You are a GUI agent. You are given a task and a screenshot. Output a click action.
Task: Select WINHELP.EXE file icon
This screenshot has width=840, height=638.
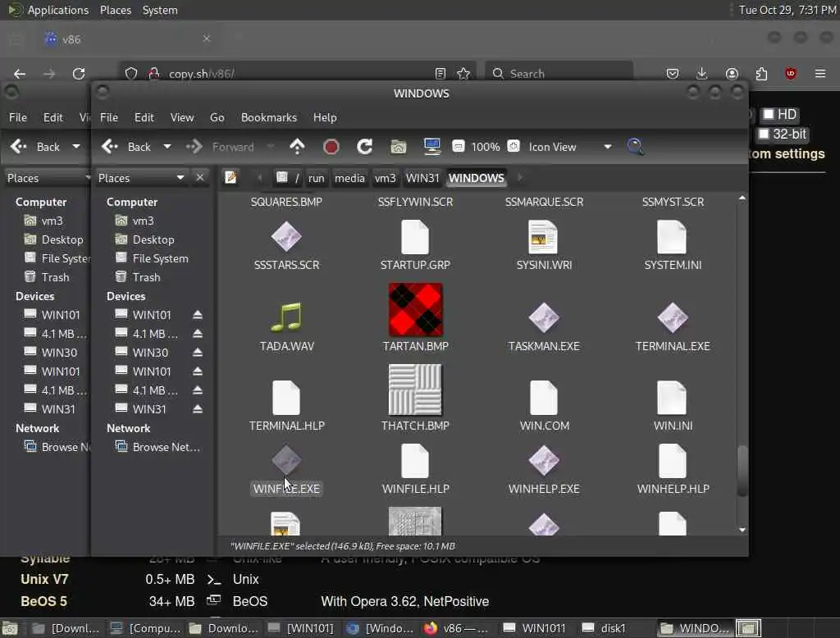coord(544,461)
